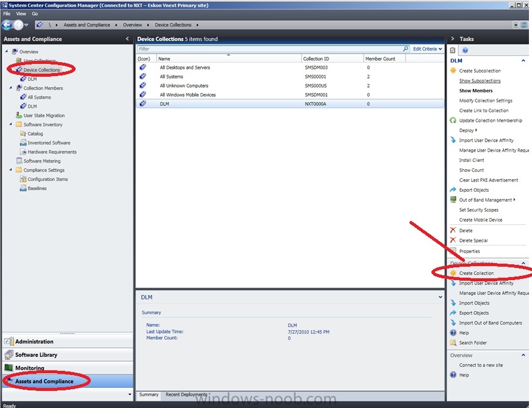Click the Baselines icon in the tree
Image resolution: width=532 pixels, height=408 pixels.
click(23, 188)
